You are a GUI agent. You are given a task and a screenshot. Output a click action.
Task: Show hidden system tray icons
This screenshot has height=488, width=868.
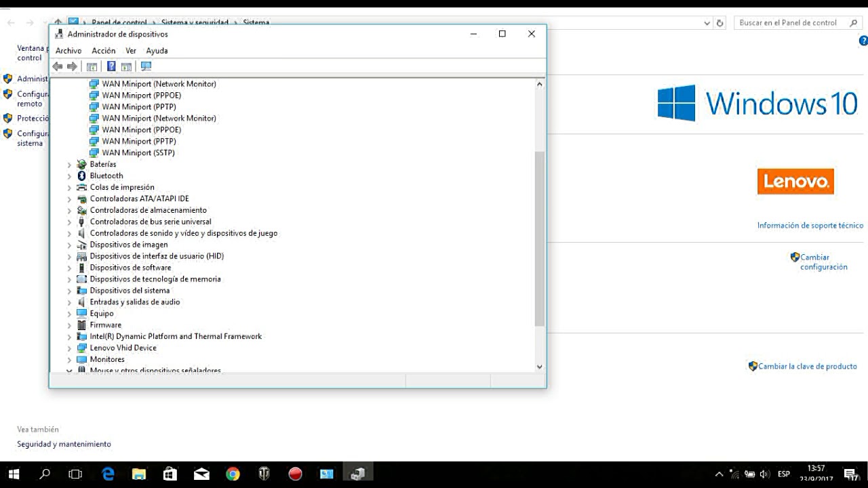(x=719, y=474)
